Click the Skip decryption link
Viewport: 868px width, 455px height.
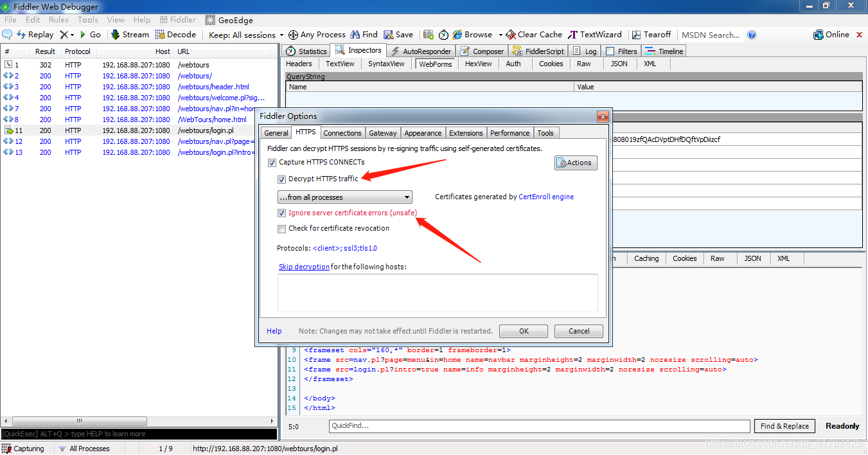[x=304, y=267]
